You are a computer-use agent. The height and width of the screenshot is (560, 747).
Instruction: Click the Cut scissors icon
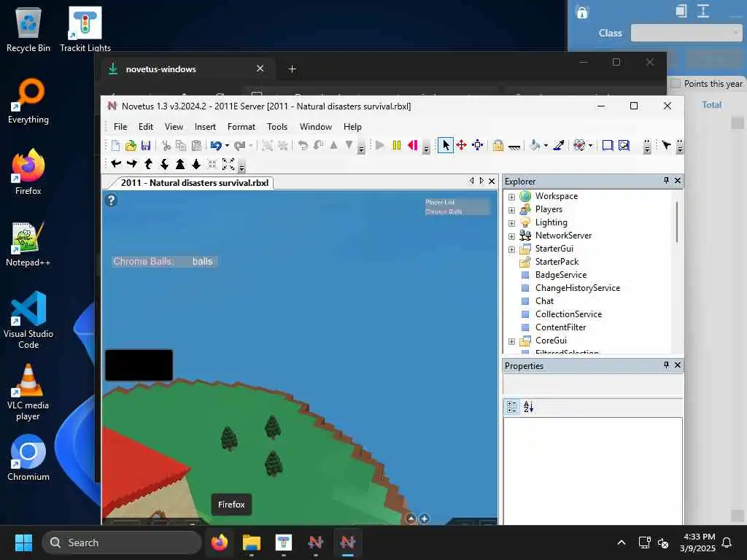coord(166,146)
